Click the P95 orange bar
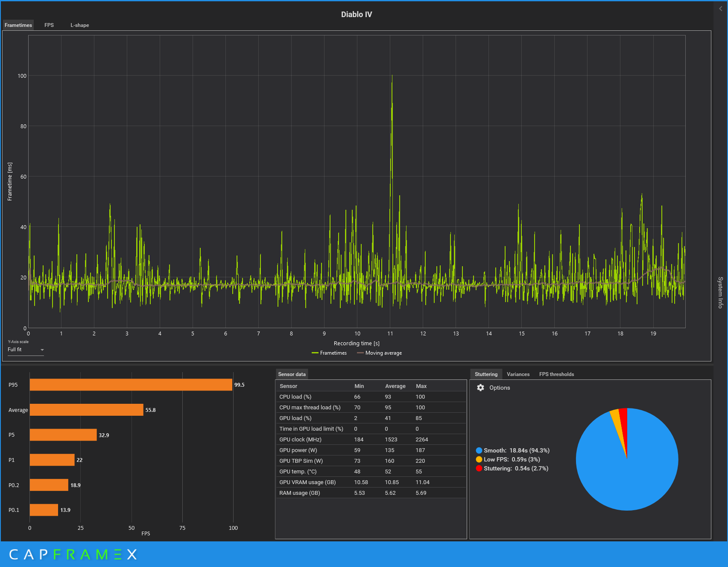 131,385
